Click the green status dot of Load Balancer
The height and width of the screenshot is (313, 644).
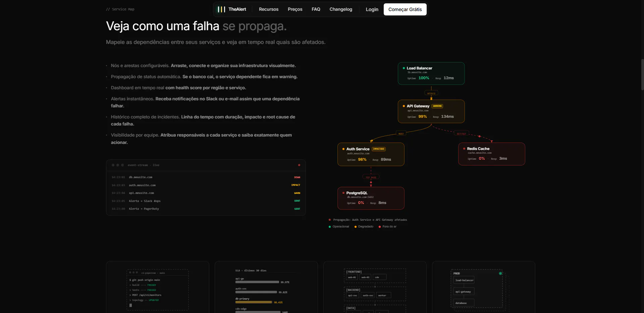[x=404, y=68]
